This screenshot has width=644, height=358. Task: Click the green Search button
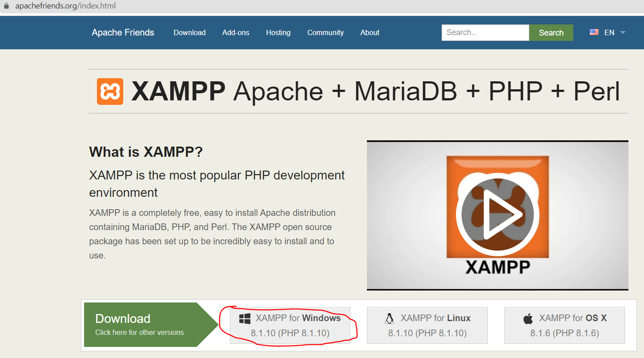click(551, 32)
